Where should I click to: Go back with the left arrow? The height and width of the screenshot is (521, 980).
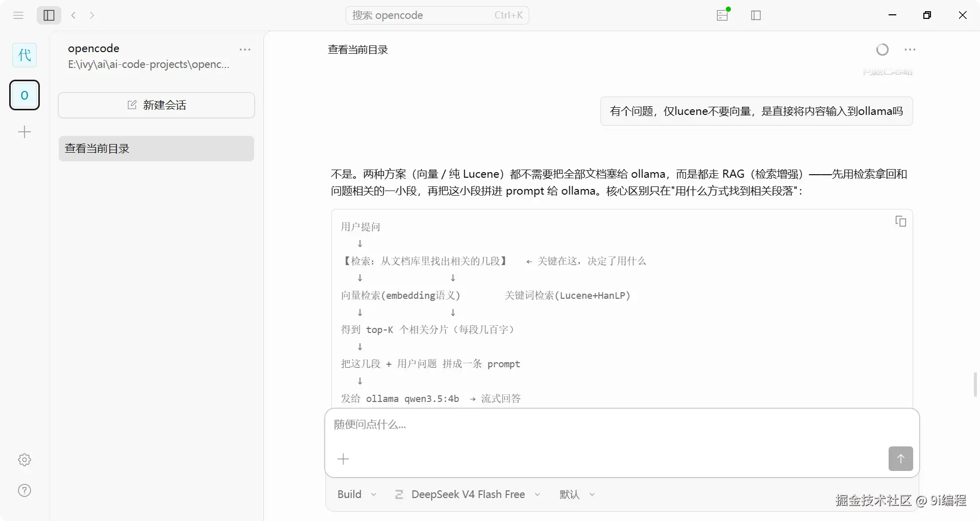click(73, 15)
